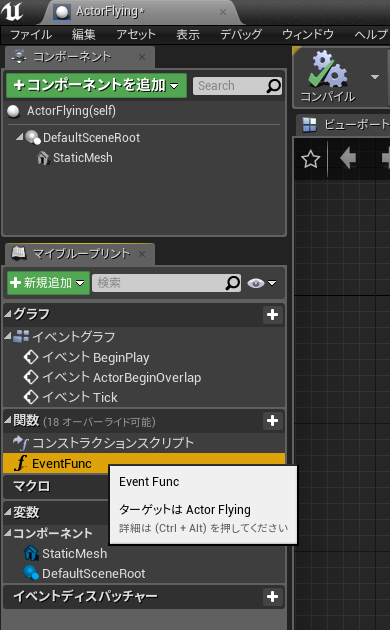
Task: Open the アセット menu
Action: pyautogui.click(x=136, y=35)
